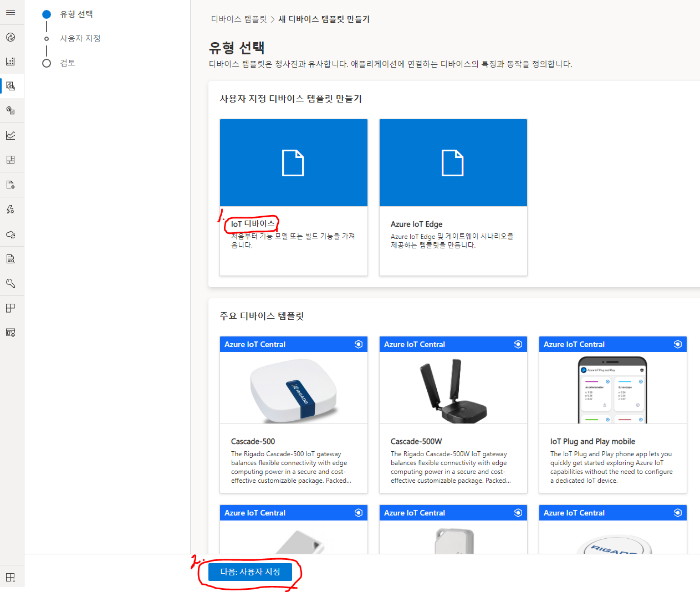Viewport: 700px width, 592px height.
Task: Click the 디바이스 템플릿 breadcrumb link
Action: [x=239, y=19]
